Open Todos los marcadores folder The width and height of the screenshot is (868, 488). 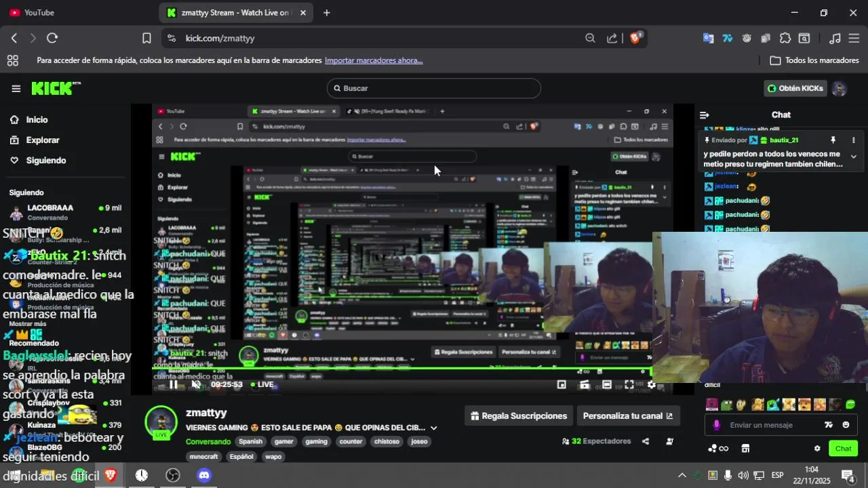pyautogui.click(x=814, y=60)
